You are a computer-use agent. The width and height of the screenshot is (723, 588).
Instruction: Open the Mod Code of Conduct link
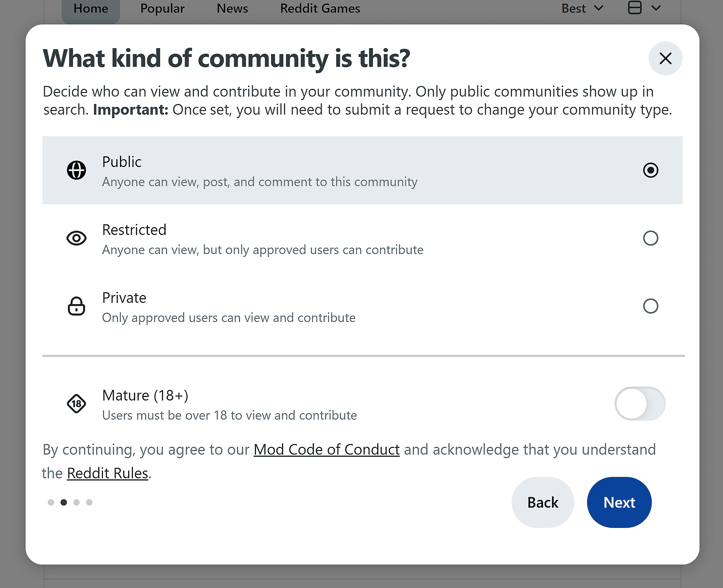coord(327,450)
